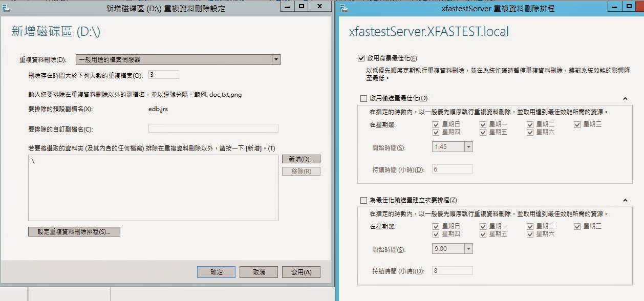Viewport: 644px width, 301px height.
Task: Click the duration hours field showing 8
Action: [453, 271]
